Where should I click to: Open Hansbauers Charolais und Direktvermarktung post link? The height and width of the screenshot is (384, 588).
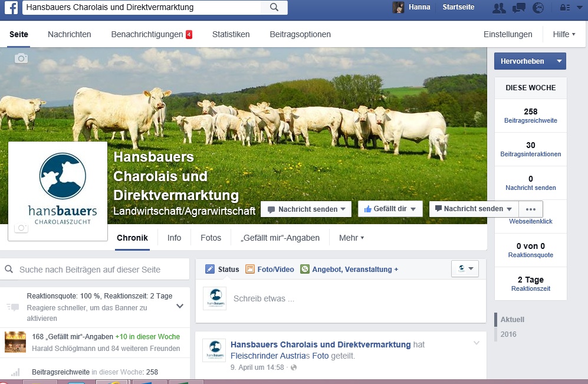[x=321, y=344]
